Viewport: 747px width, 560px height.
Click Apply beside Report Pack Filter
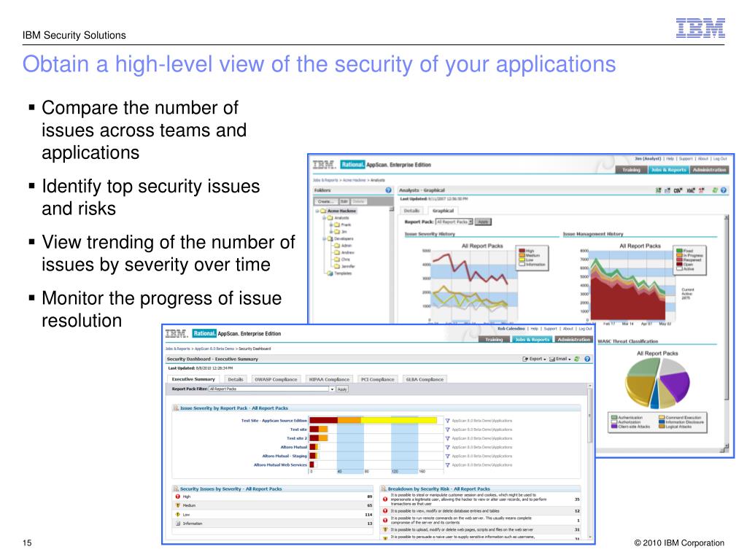tap(342, 389)
